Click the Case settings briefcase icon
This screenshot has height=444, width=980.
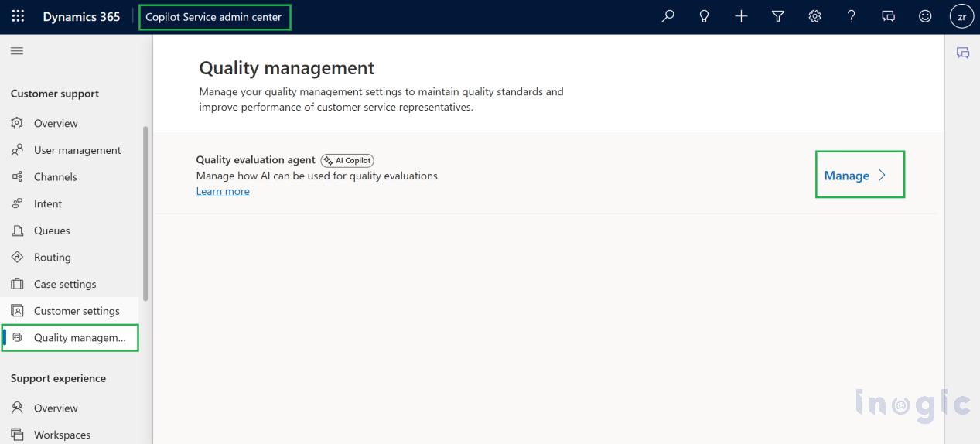(x=17, y=284)
